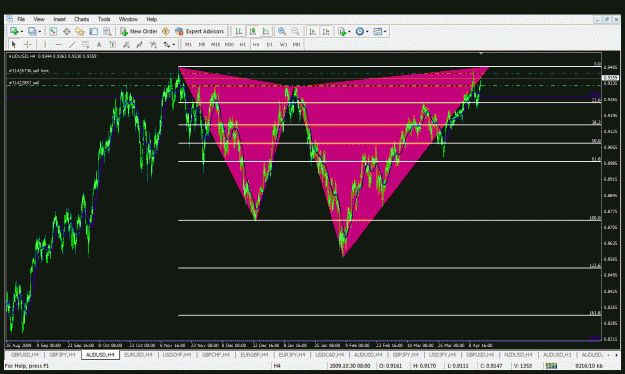Open the Indicators list icon

coord(342,31)
